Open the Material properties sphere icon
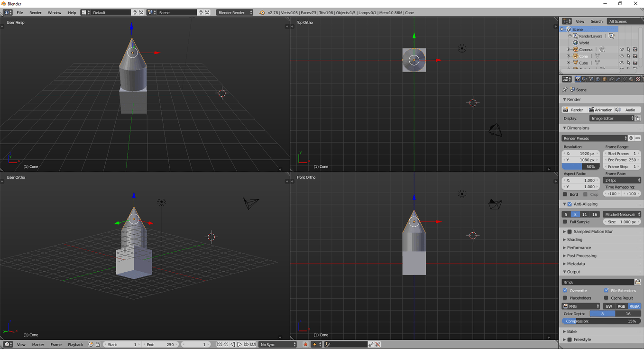Viewport: 644px width, 349px height. coord(631,79)
